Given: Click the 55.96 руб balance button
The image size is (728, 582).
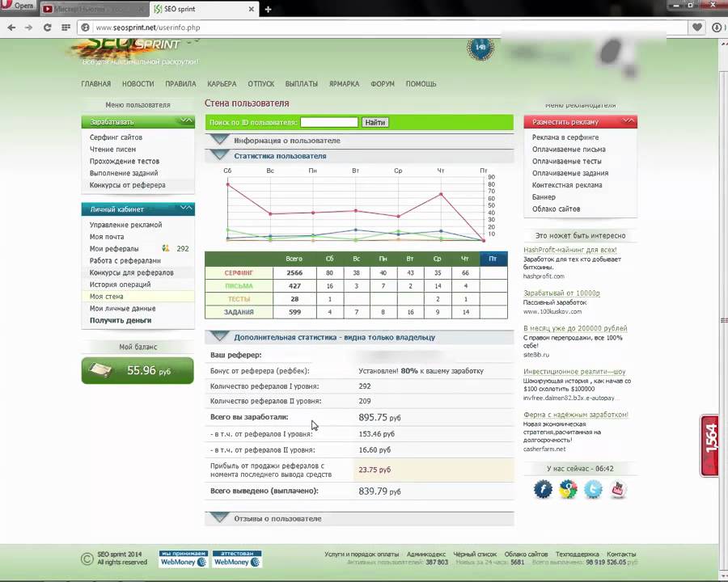Looking at the screenshot, I should [x=138, y=370].
